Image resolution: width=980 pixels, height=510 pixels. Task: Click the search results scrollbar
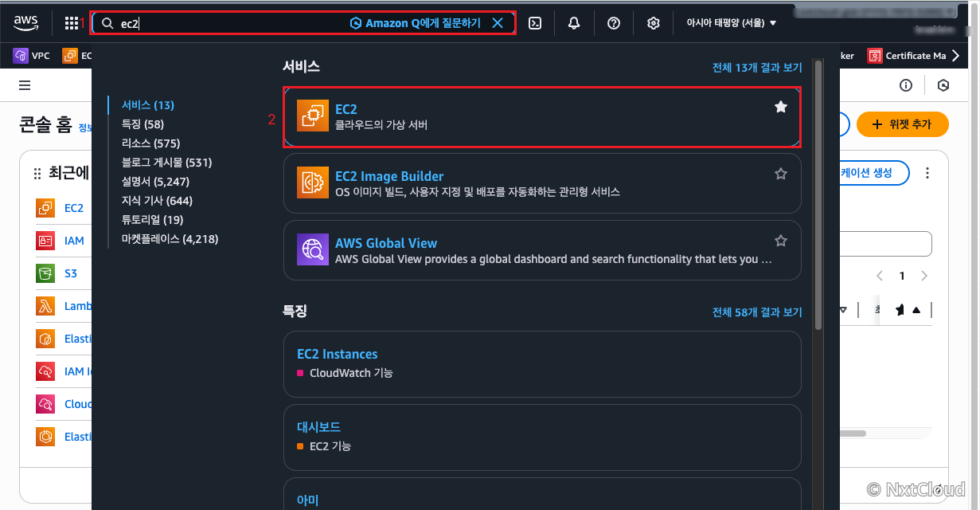[818, 194]
